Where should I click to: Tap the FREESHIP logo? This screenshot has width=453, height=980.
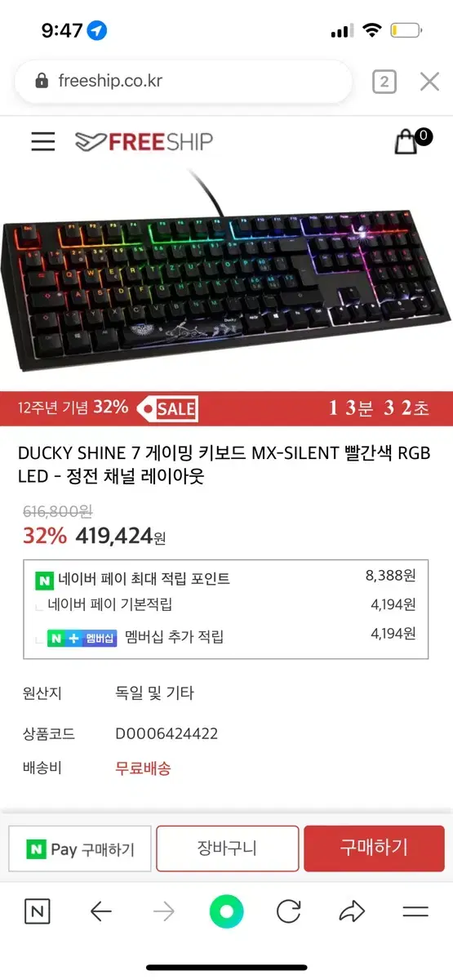point(144,142)
